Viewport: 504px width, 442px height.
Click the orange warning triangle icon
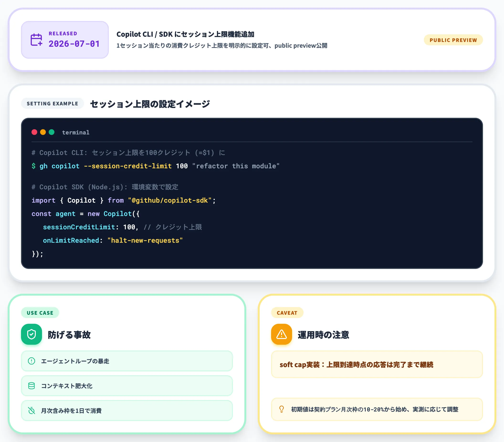[x=282, y=334]
